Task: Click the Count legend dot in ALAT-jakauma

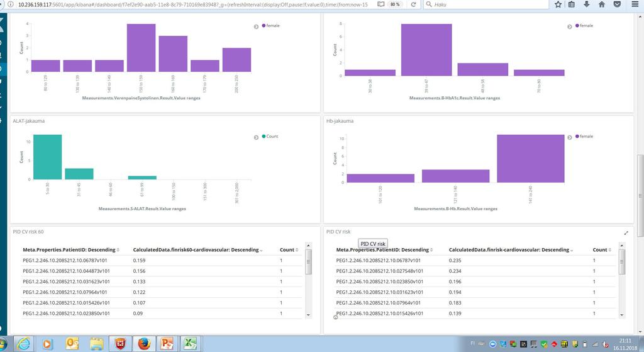Action: pos(264,136)
